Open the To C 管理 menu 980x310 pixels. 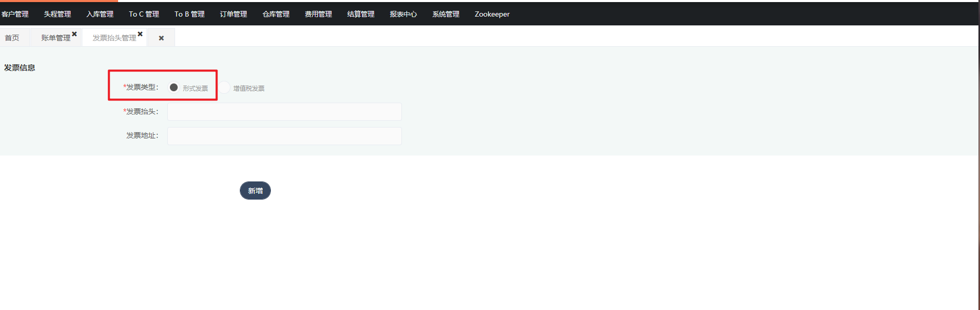pos(144,14)
